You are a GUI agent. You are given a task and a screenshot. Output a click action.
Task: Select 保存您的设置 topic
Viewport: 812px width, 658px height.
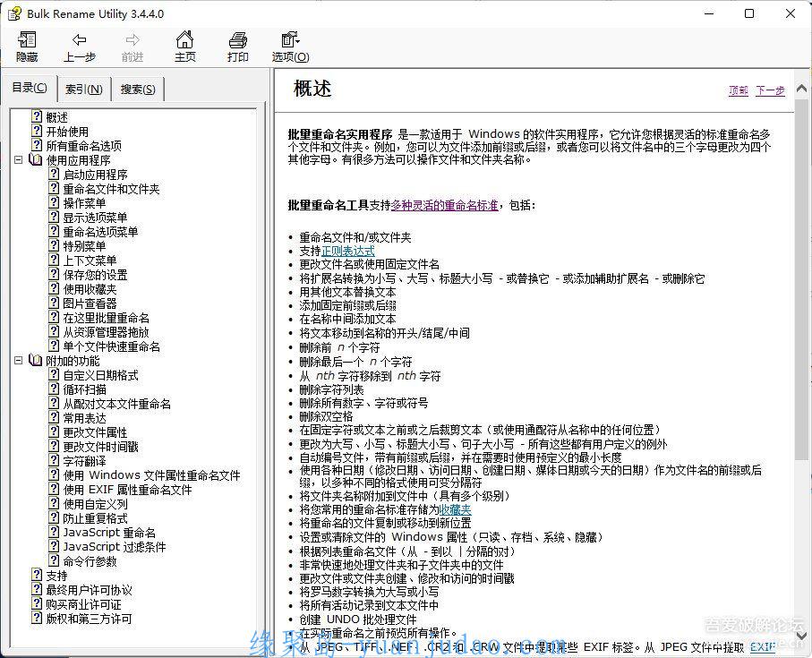click(x=95, y=274)
